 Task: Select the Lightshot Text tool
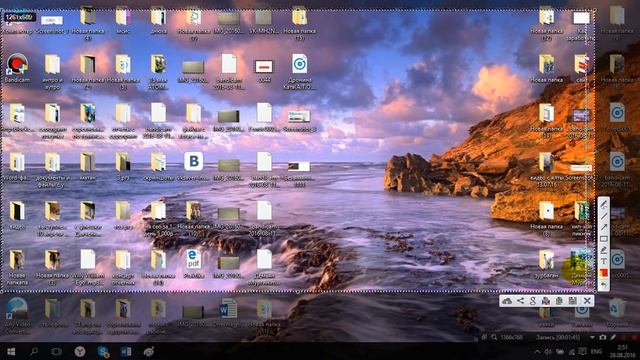[604, 261]
